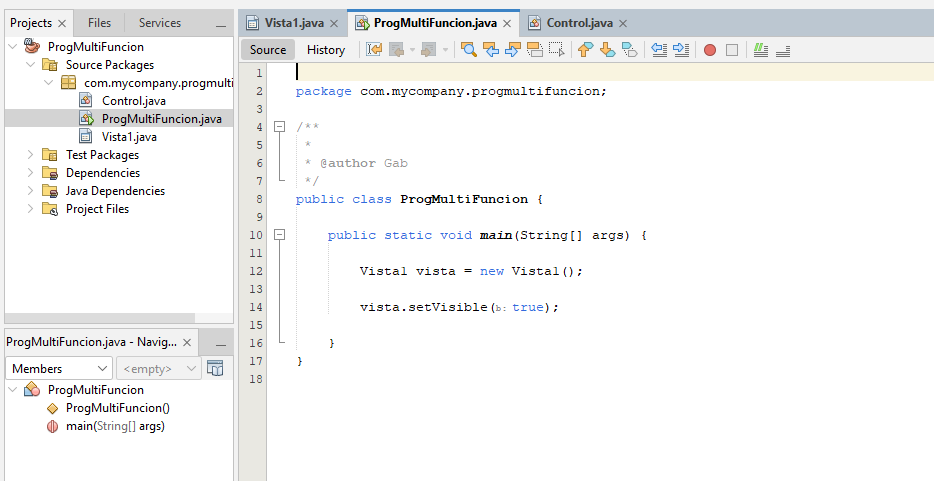Viewport: 934px width, 481px height.
Task: Expand the Project Files node
Action: tap(30, 208)
